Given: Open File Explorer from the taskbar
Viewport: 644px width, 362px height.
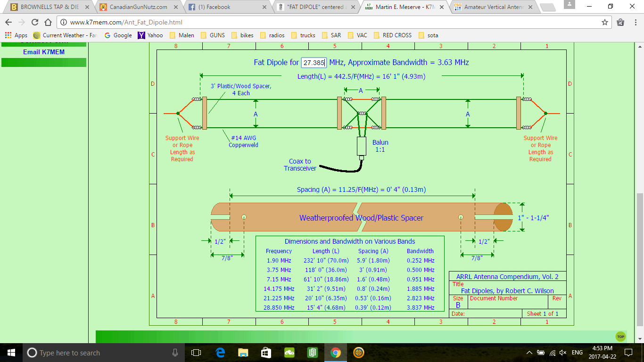Looking at the screenshot, I should point(243,353).
